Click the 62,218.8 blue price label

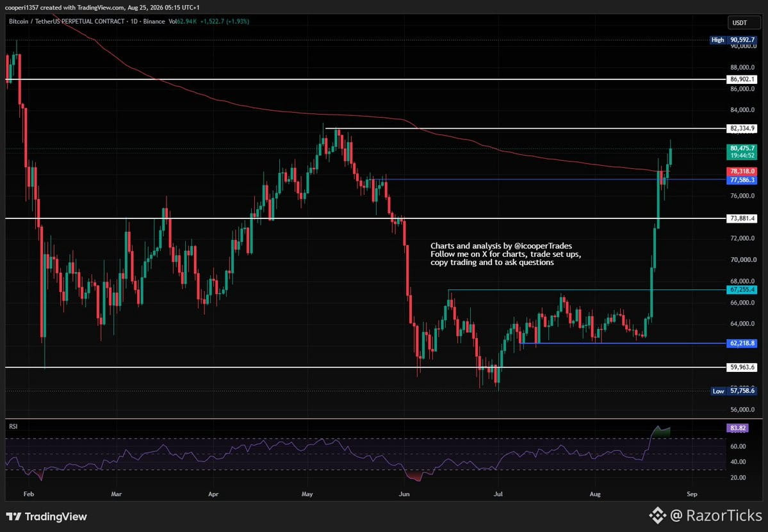742,343
